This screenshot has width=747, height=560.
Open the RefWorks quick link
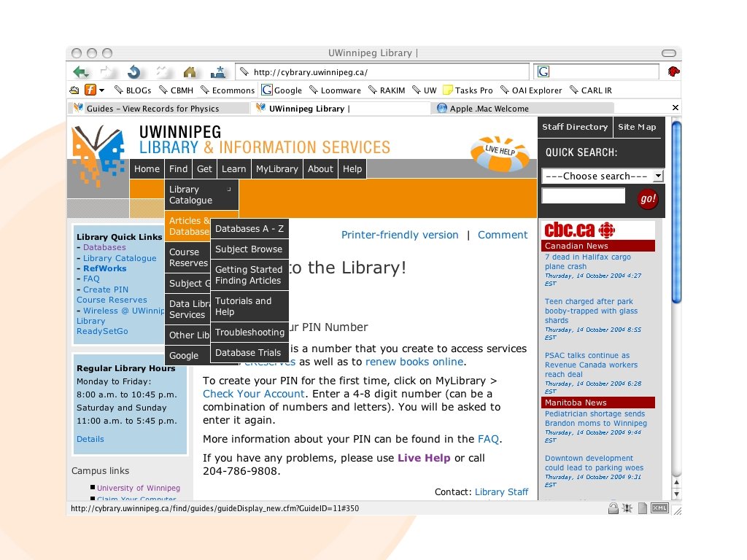[x=105, y=268]
